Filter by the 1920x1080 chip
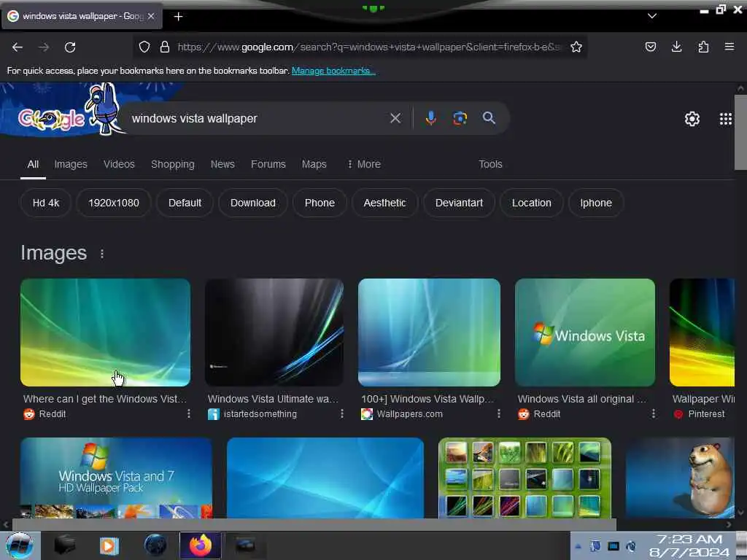This screenshot has height=560, width=747. pyautogui.click(x=113, y=203)
